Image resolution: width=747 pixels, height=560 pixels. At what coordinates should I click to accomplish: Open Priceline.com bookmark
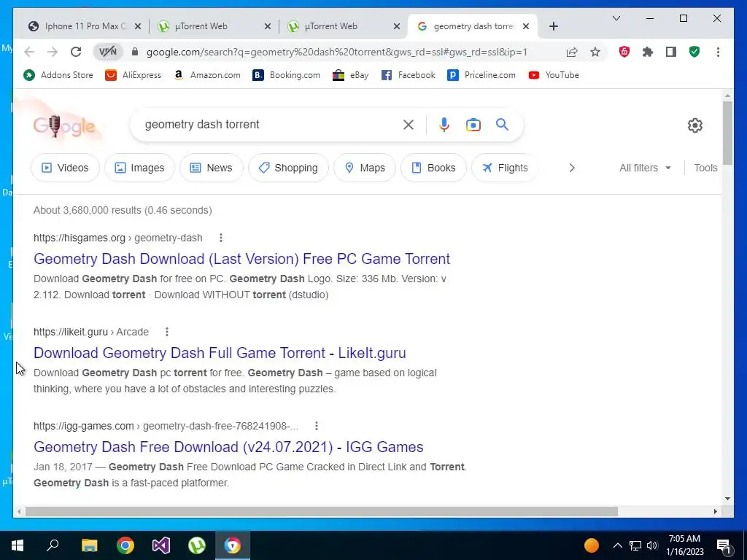pos(481,75)
